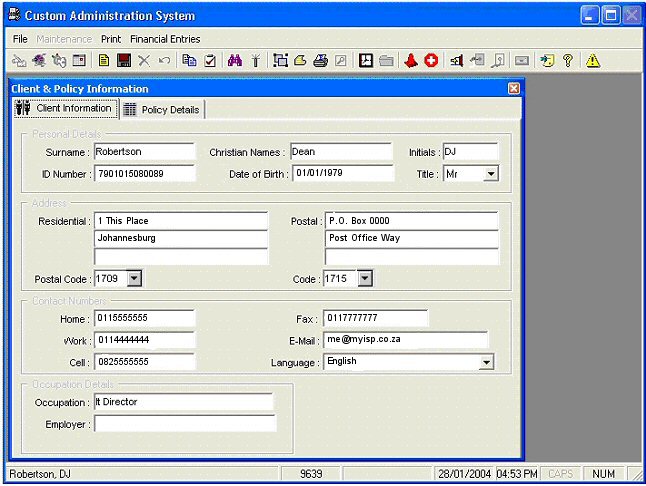Click the checklist clipboard toolbar icon
646x486 pixels.
(x=210, y=61)
